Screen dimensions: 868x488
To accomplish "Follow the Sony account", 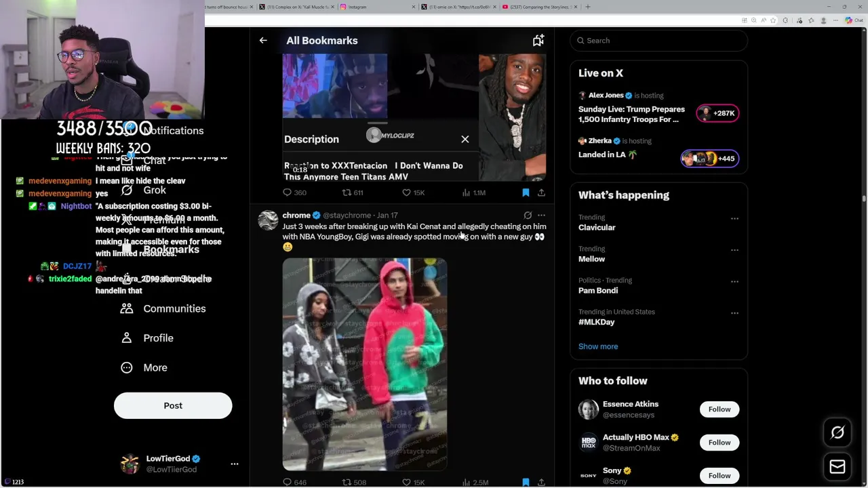I will [x=719, y=475].
